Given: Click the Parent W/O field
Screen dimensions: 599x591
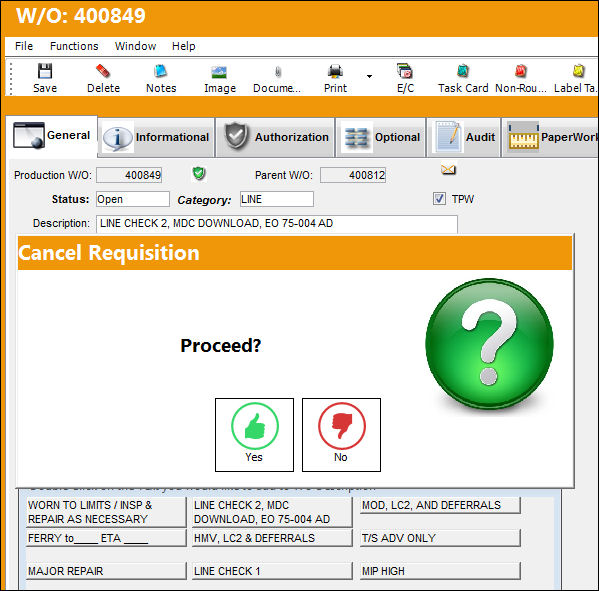Looking at the screenshot, I should tap(353, 175).
